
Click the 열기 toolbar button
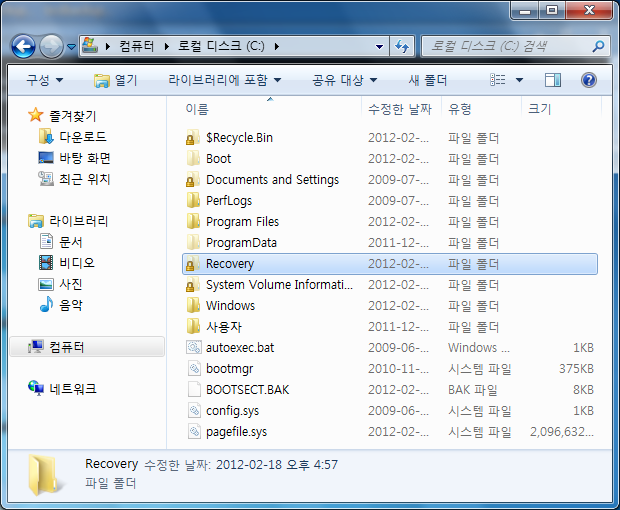[115, 80]
